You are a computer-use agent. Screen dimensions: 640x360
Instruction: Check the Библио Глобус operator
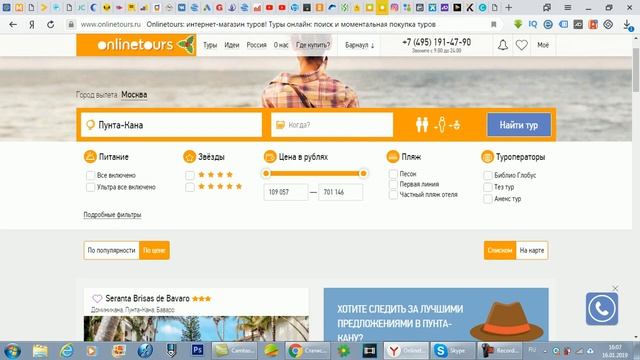click(x=488, y=176)
